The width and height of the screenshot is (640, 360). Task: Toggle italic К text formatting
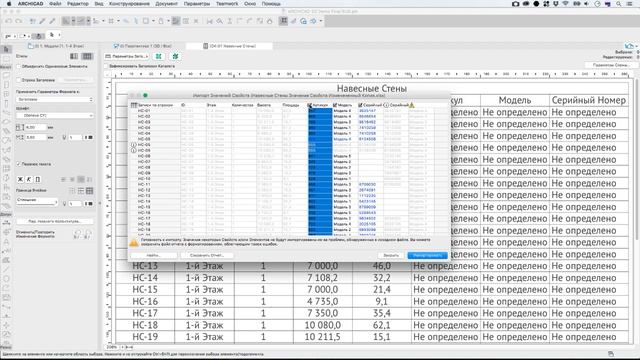(x=29, y=179)
